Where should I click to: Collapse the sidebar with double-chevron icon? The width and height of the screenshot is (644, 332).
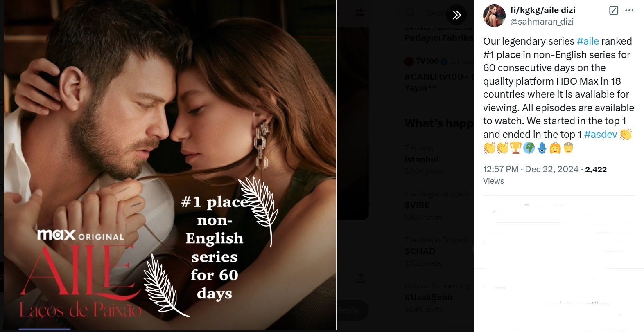[x=456, y=15]
